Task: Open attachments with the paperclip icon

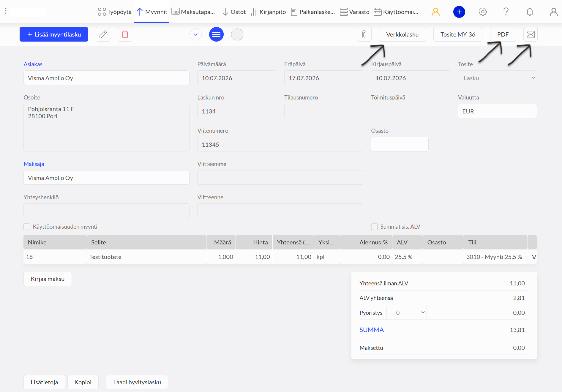Action: coord(364,34)
